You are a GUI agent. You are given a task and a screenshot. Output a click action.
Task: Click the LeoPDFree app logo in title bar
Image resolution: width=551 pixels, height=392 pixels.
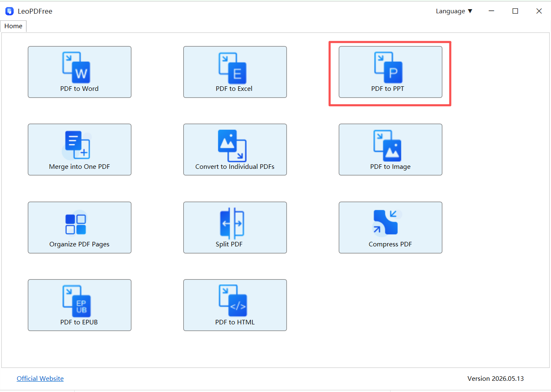point(10,11)
